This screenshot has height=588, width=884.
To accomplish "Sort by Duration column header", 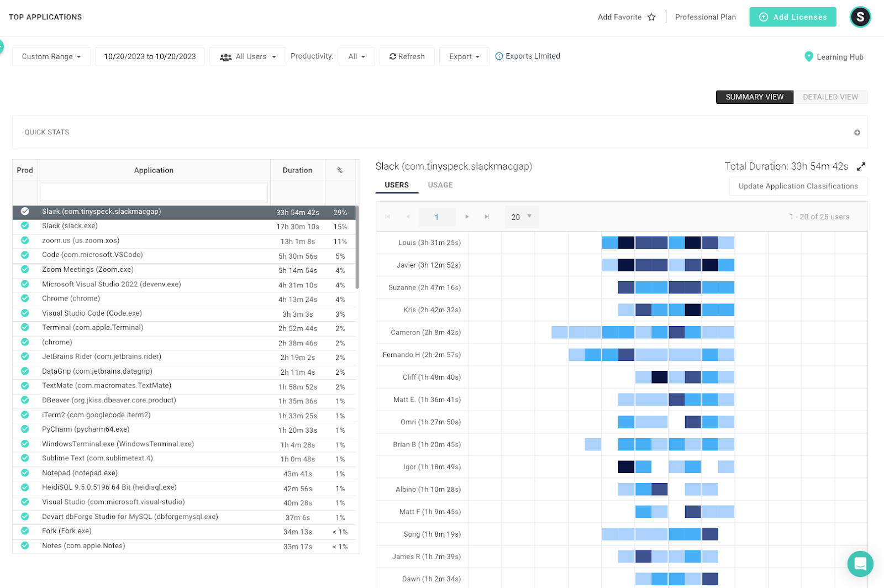I will click(298, 170).
